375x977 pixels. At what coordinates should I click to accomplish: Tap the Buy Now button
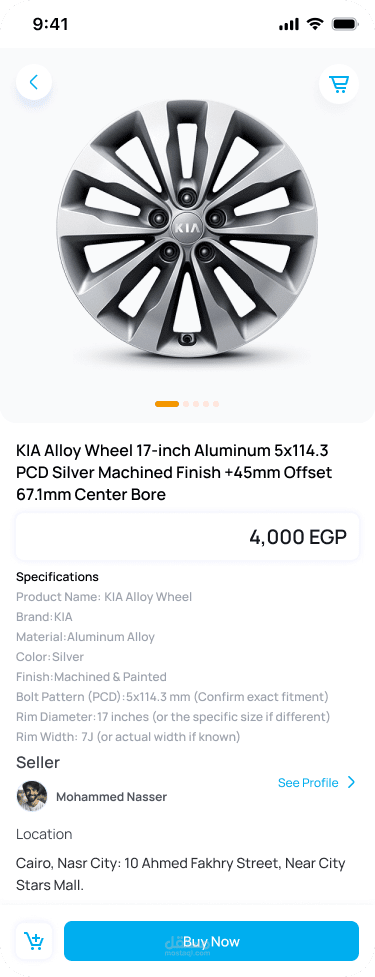[211, 941]
